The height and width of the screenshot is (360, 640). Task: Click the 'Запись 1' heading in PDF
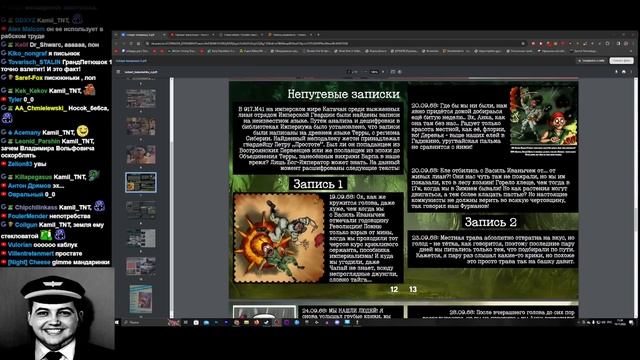click(318, 184)
